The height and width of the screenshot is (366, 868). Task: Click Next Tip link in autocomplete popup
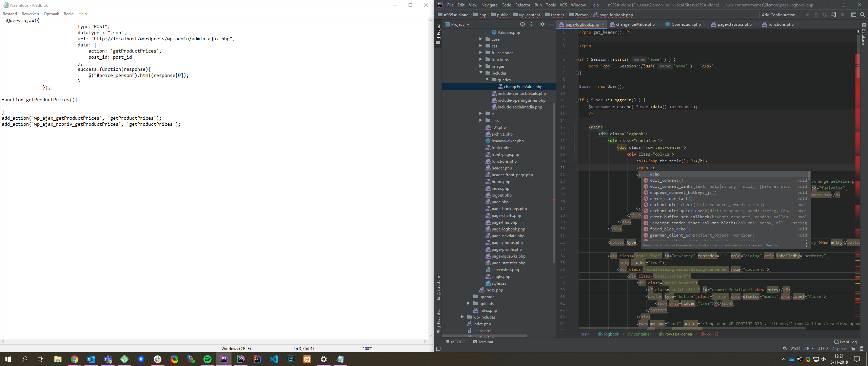click(771, 245)
